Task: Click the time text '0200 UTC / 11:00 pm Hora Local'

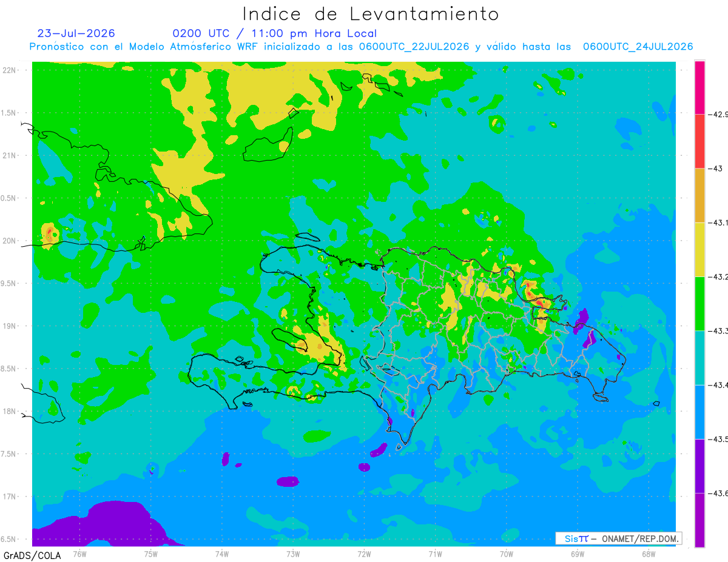Action: tap(274, 33)
